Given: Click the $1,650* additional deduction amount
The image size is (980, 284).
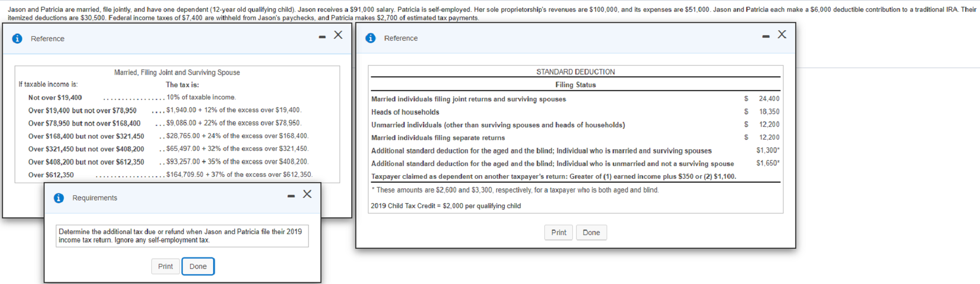Looking at the screenshot, I should pos(768,163).
